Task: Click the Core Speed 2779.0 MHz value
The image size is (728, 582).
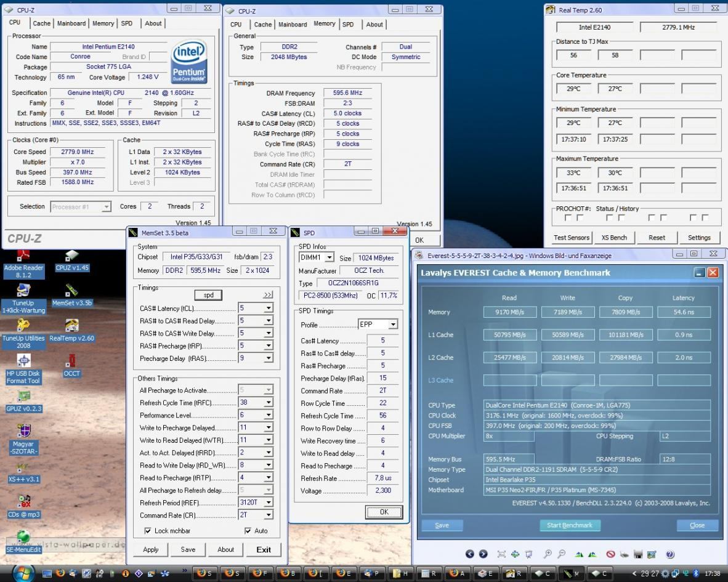Action: (x=78, y=152)
